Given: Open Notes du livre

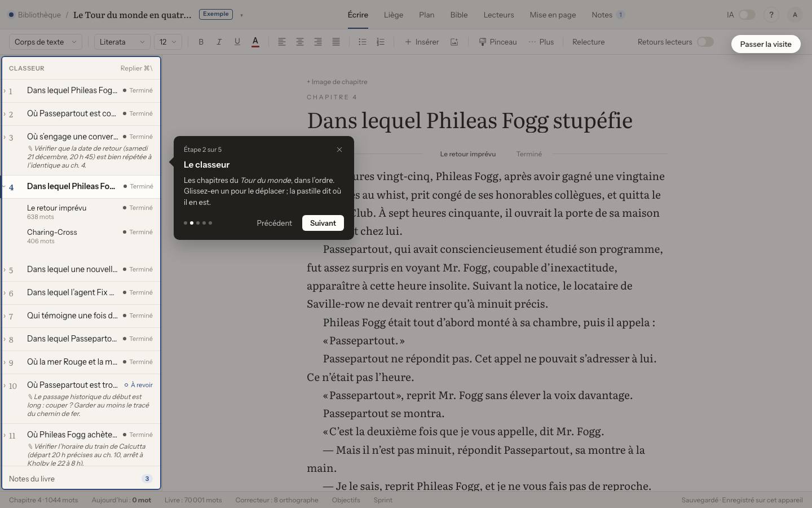Looking at the screenshot, I should click(x=81, y=479).
